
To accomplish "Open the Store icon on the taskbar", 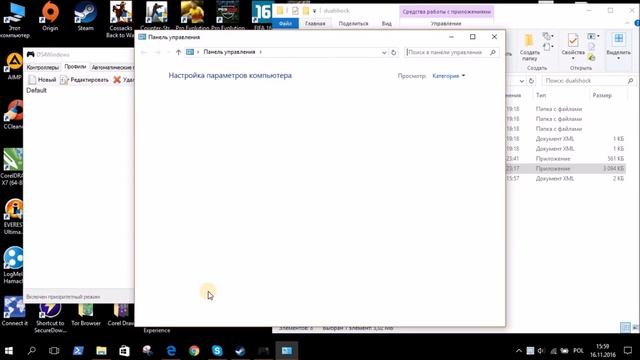I will pyautogui.click(x=124, y=351).
